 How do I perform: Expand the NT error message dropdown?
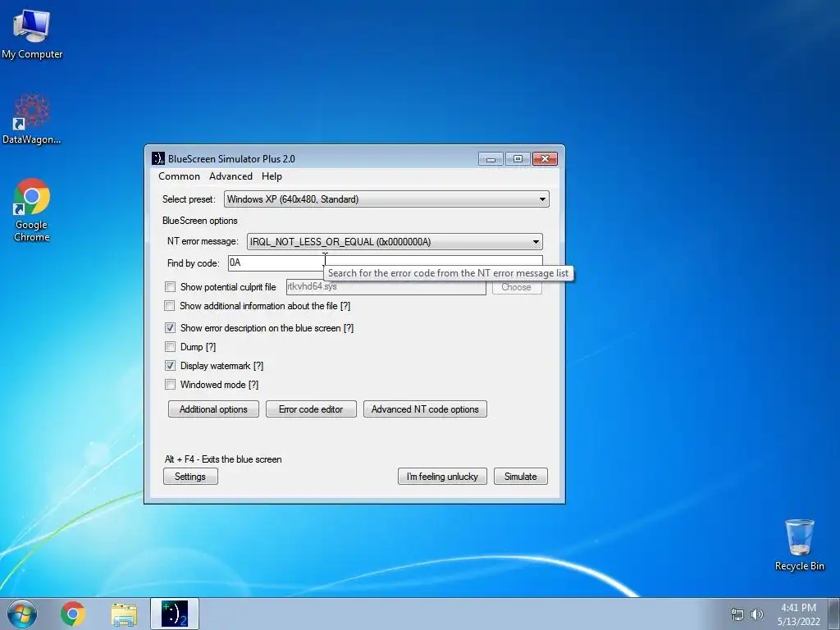[395, 242]
